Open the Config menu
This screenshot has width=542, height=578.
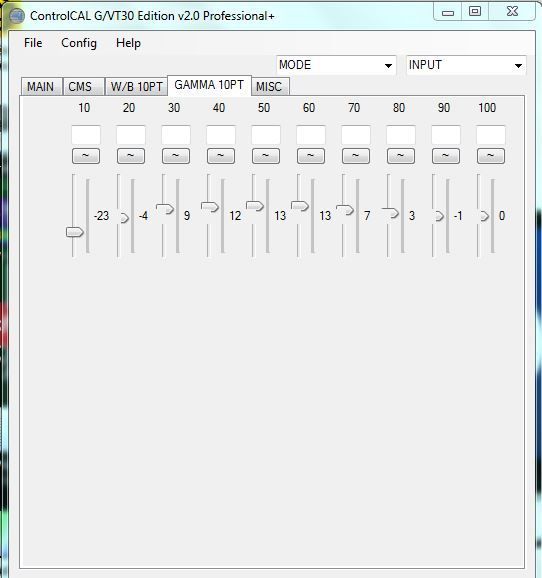click(79, 43)
